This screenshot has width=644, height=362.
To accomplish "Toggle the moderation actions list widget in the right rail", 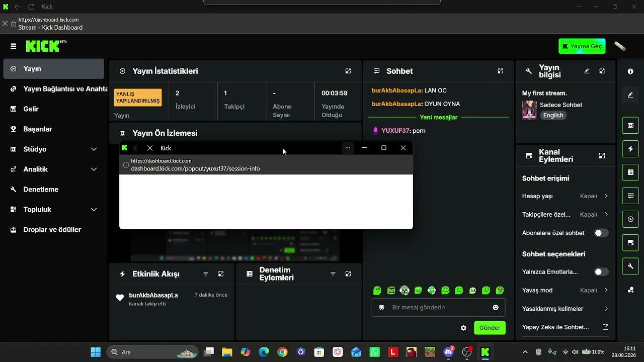I will click(x=630, y=172).
